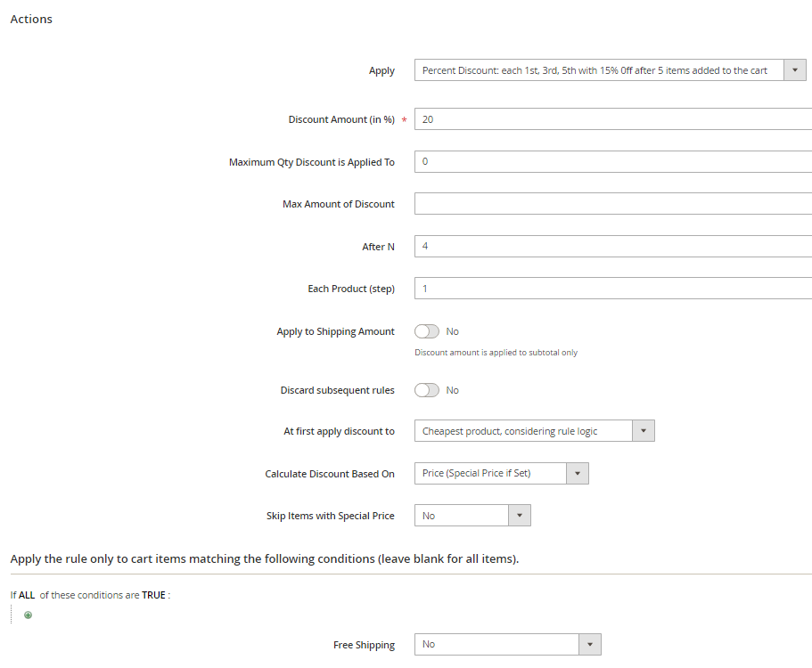Click the Discount Amount (in %) label
This screenshot has height=668, width=812.
[x=341, y=119]
